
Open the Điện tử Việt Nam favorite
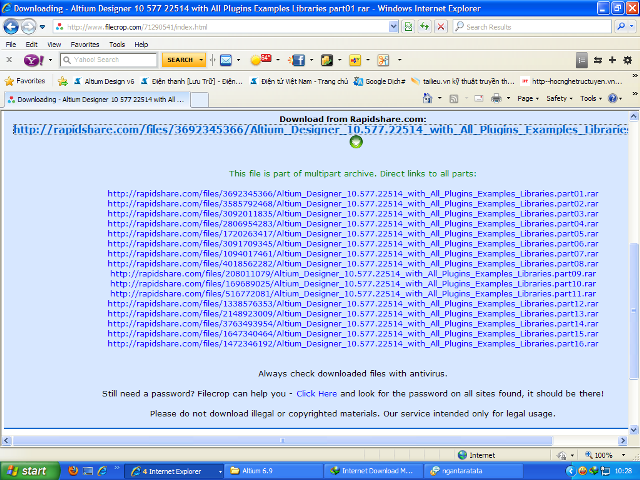tap(299, 81)
